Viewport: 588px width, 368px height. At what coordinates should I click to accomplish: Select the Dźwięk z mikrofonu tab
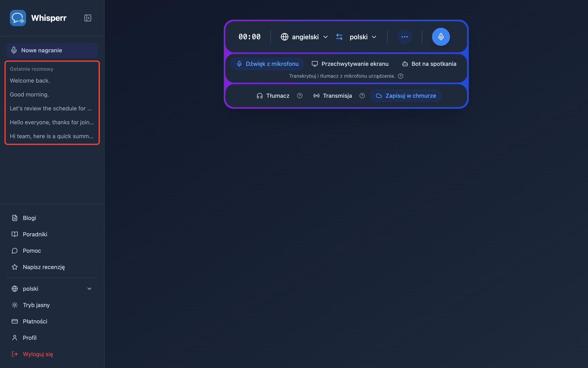tap(268, 64)
